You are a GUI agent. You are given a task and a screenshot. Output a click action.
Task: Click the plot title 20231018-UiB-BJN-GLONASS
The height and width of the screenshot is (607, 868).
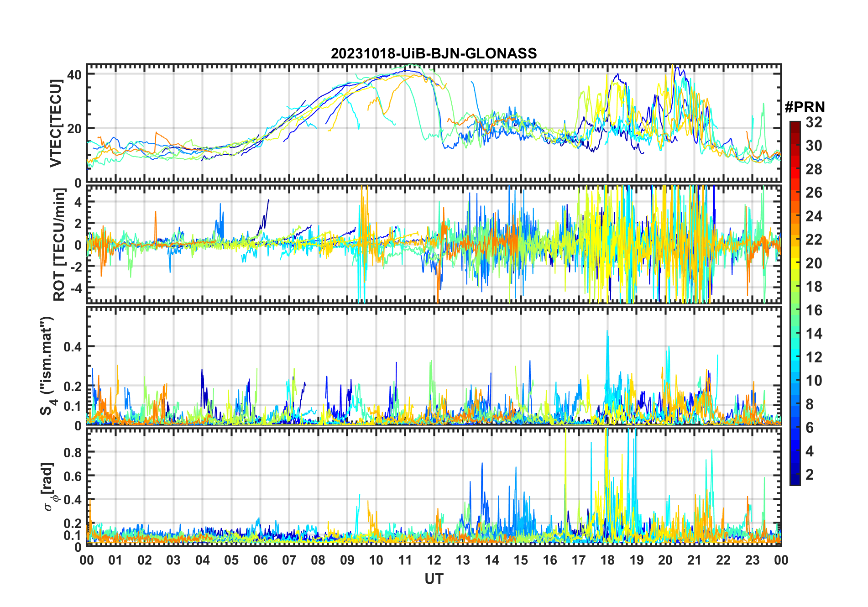434,53
